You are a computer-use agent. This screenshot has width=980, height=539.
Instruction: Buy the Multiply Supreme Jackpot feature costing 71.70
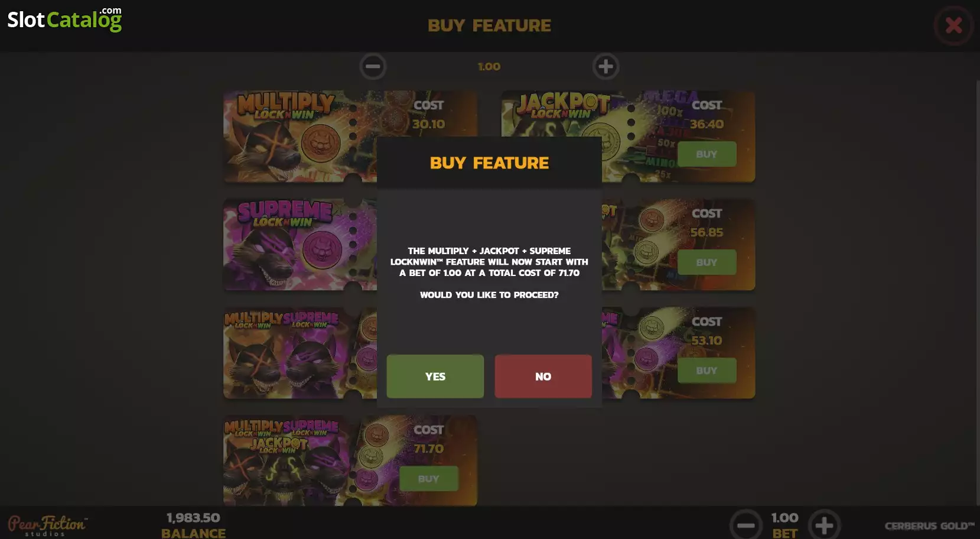pos(428,479)
